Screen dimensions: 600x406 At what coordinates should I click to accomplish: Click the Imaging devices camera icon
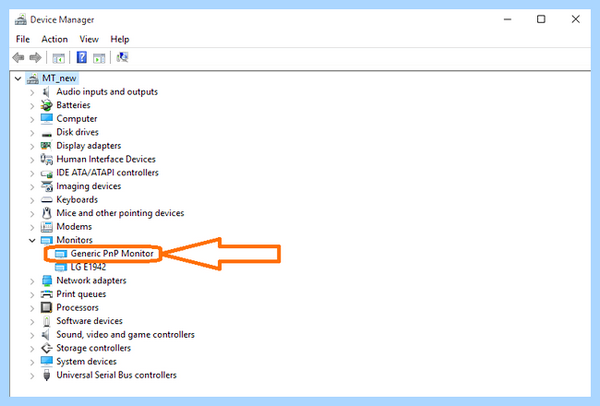pos(47,186)
